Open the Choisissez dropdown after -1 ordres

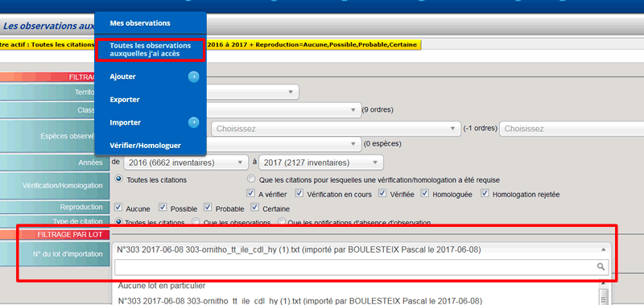coord(572,129)
